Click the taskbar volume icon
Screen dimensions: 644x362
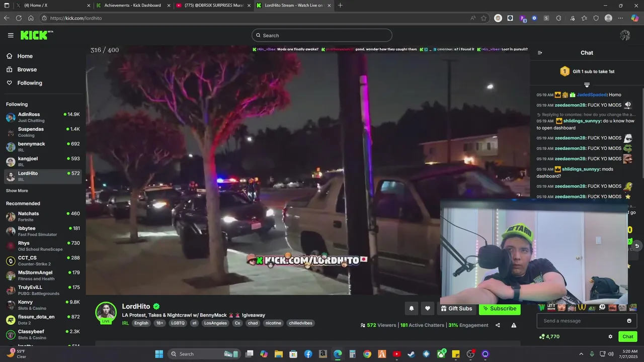point(611,354)
